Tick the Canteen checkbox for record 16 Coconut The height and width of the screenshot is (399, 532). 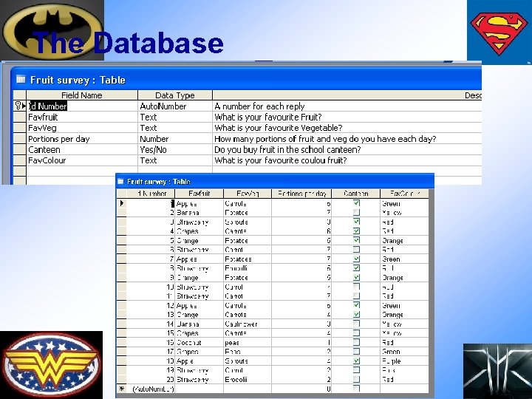[x=356, y=342]
